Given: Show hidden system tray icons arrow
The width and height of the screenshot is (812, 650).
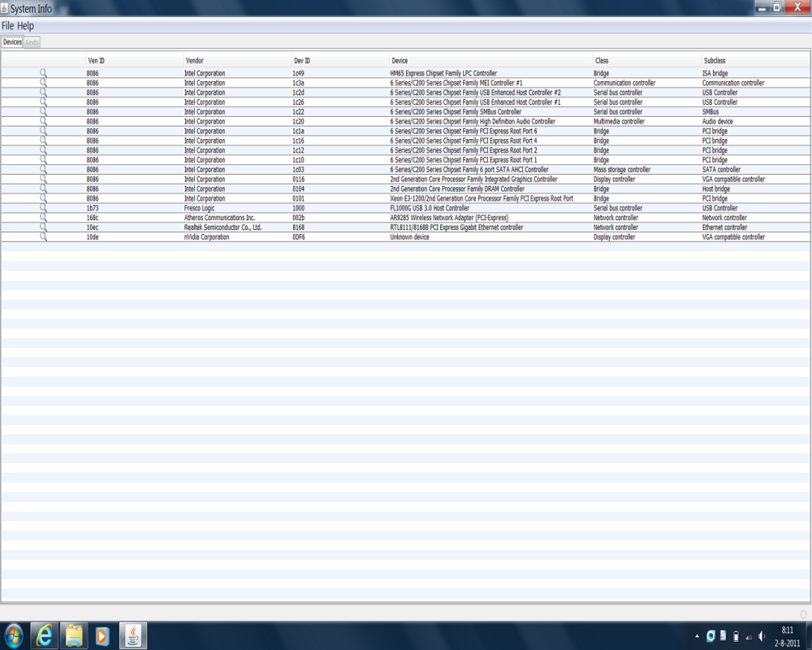Looking at the screenshot, I should [697, 636].
